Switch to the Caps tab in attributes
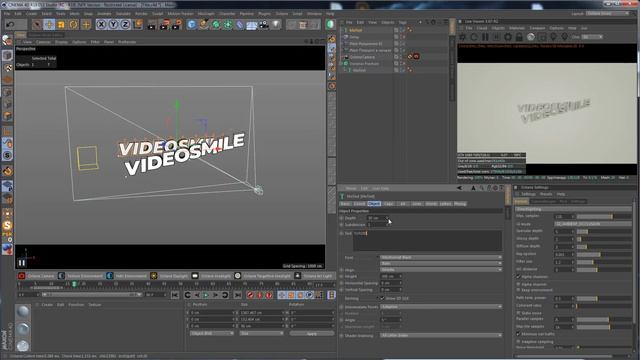 point(388,204)
